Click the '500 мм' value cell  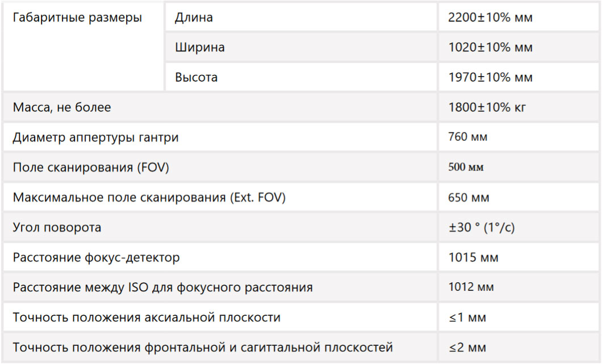pos(519,167)
